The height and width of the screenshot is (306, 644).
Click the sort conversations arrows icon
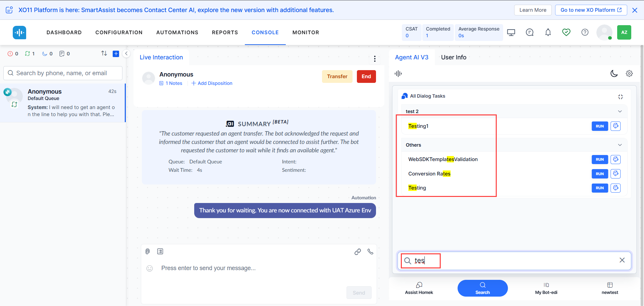tap(104, 53)
